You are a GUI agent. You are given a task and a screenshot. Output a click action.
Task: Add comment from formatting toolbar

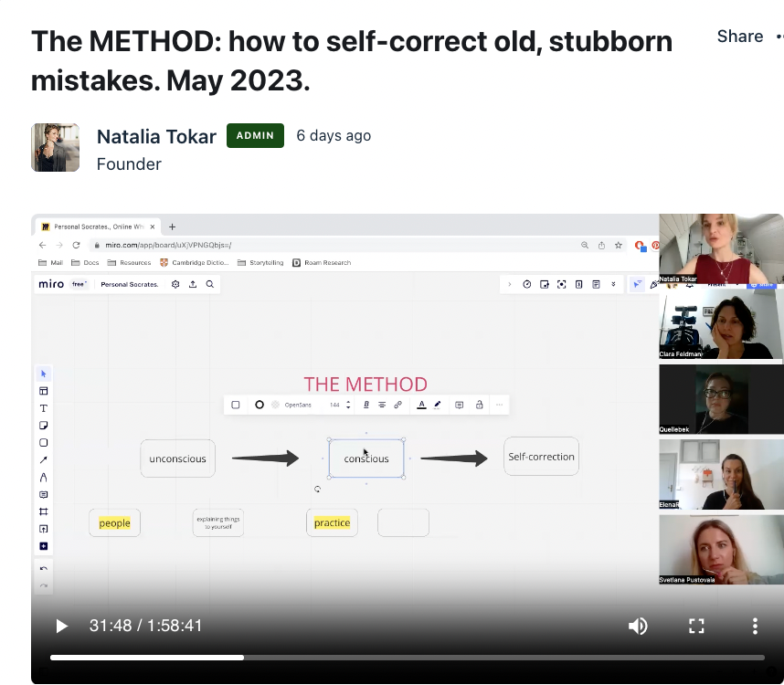point(460,405)
